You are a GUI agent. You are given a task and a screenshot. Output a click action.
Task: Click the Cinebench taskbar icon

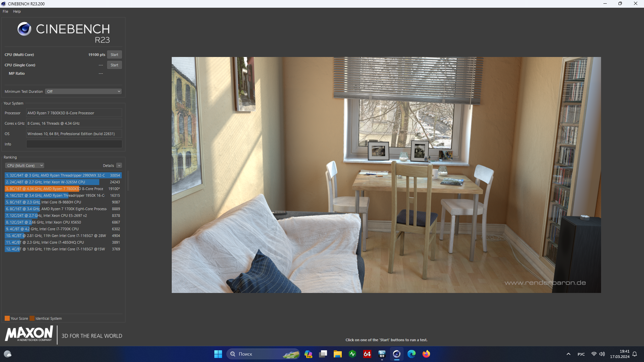point(396,354)
